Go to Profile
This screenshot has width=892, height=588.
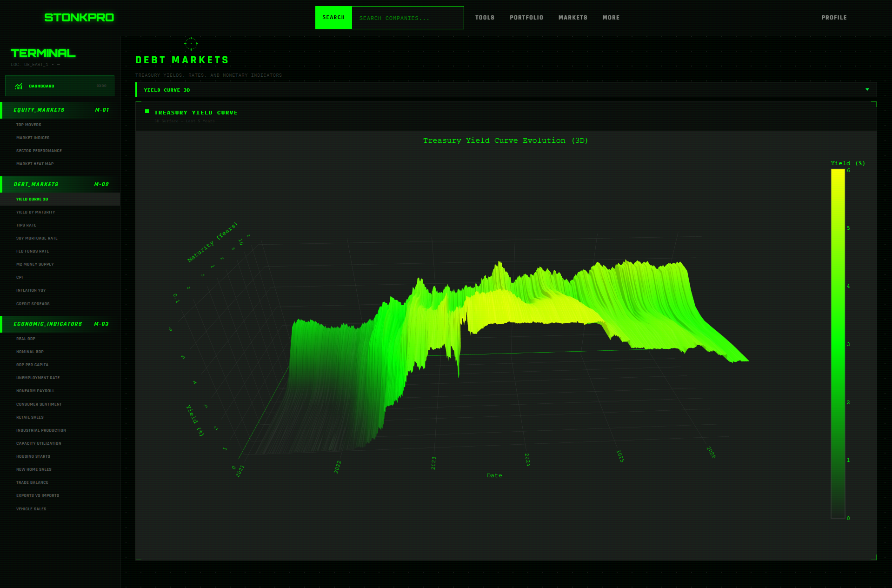tap(833, 18)
